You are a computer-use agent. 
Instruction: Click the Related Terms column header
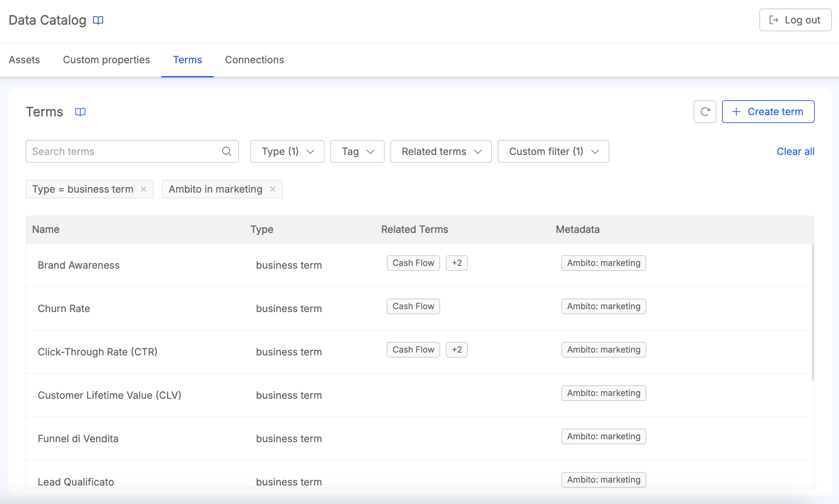coord(415,229)
